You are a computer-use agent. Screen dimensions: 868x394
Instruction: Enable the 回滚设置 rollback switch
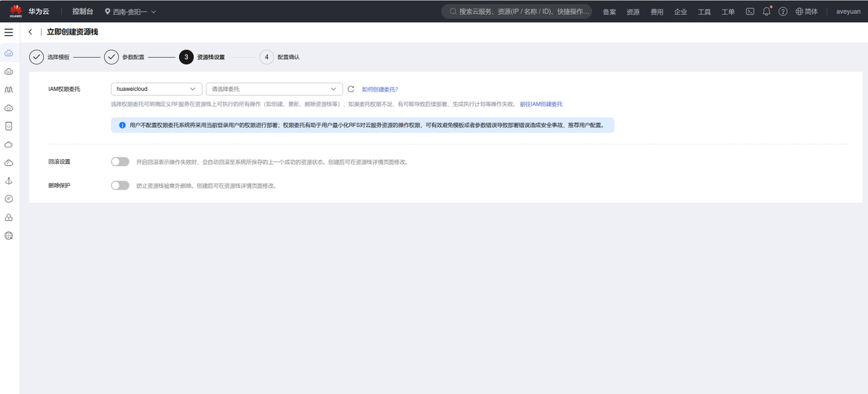coord(120,162)
